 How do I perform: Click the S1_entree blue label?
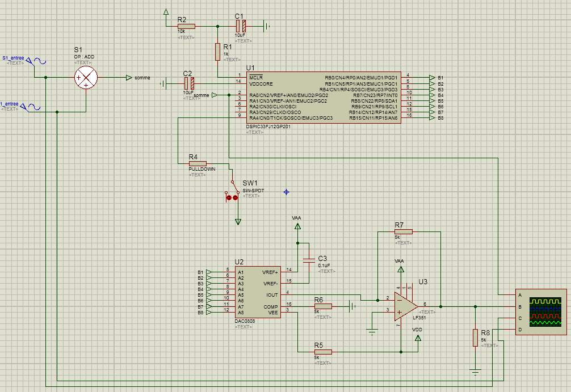[13, 58]
